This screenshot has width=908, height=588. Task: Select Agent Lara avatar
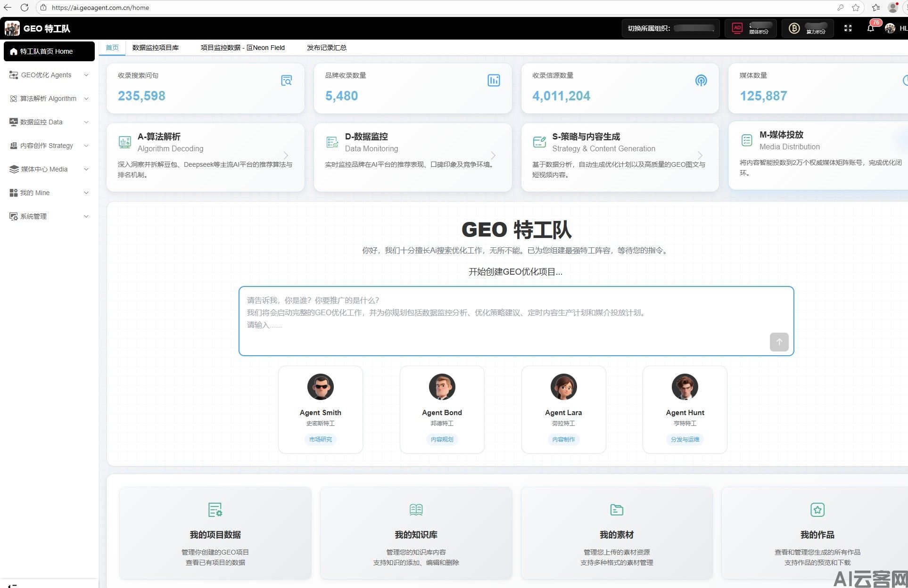click(x=564, y=387)
